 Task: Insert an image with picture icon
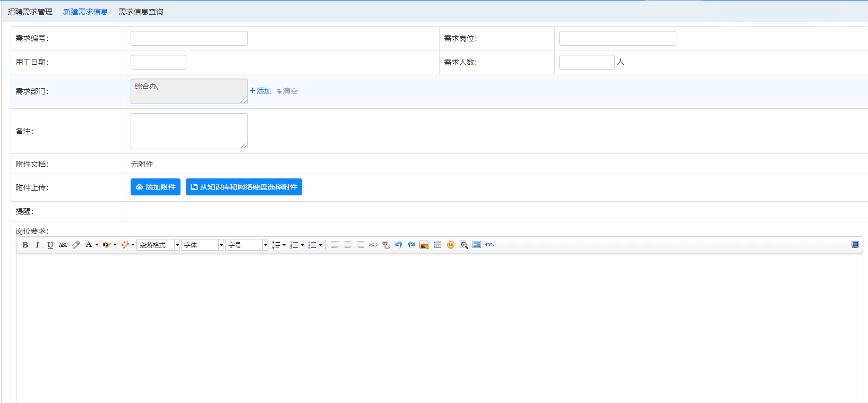[x=424, y=245]
